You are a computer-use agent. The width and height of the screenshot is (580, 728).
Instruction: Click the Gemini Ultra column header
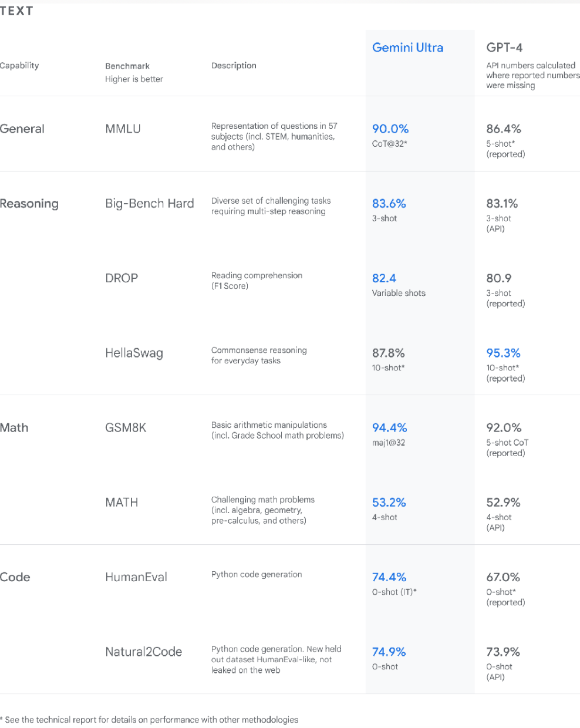[x=407, y=48]
